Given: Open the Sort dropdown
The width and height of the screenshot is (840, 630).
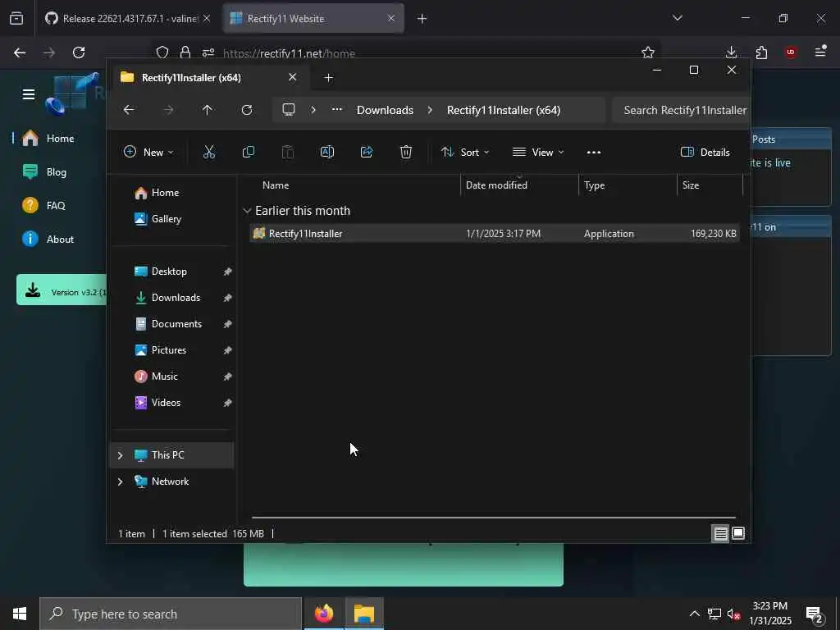Looking at the screenshot, I should point(465,152).
